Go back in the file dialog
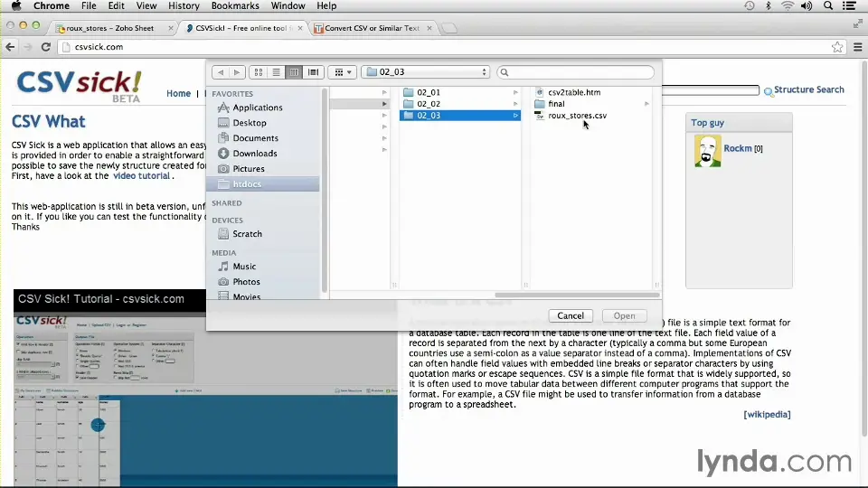Viewport: 868px width, 488px height. pyautogui.click(x=221, y=72)
